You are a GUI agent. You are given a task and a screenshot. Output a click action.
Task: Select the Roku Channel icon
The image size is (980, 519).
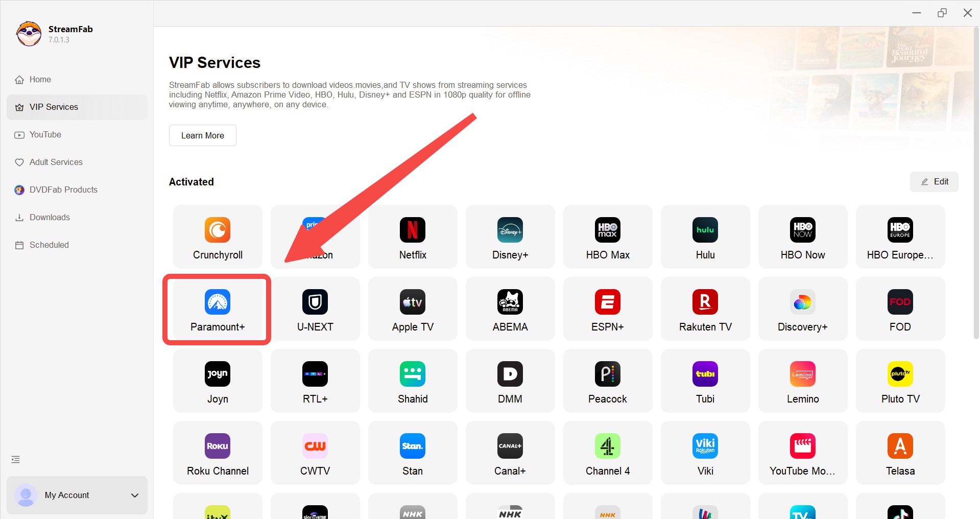click(217, 453)
